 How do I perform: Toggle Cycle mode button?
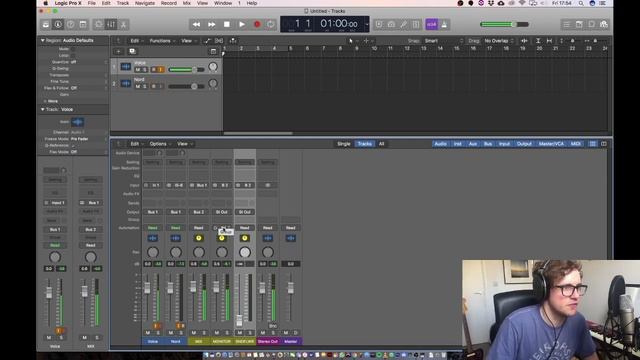(271, 24)
